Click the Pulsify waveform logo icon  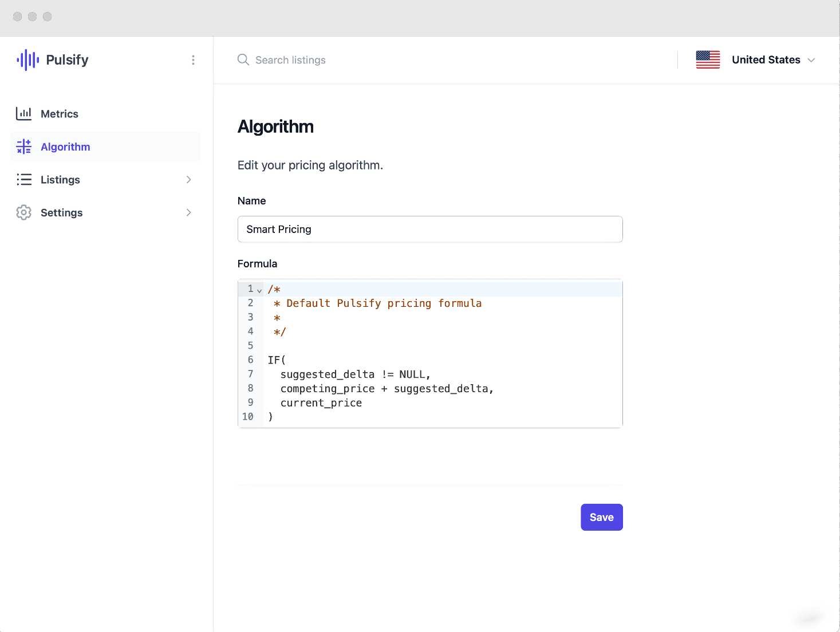[x=27, y=60]
